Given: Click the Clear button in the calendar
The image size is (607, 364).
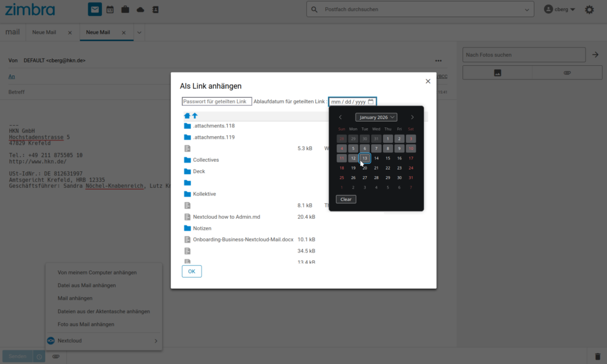Looking at the screenshot, I should tap(346, 199).
